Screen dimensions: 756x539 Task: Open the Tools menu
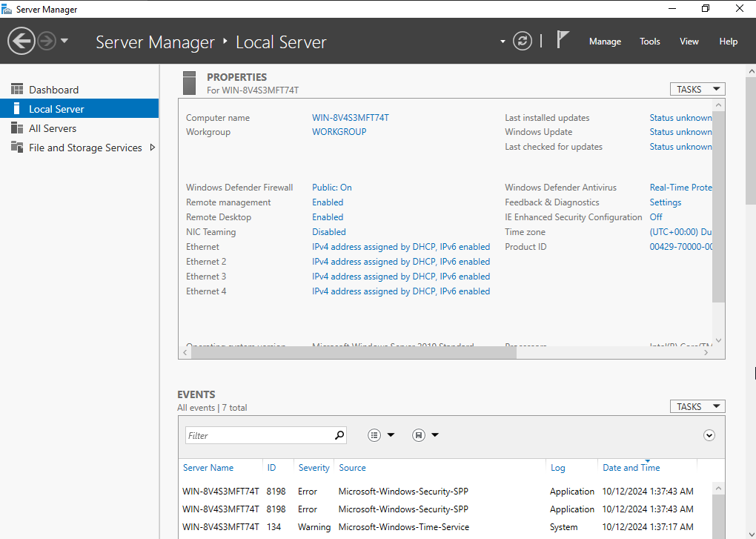click(650, 42)
